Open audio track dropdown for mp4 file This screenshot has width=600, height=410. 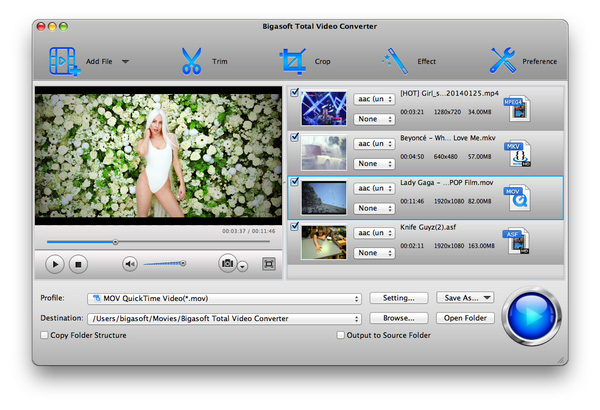pyautogui.click(x=374, y=99)
